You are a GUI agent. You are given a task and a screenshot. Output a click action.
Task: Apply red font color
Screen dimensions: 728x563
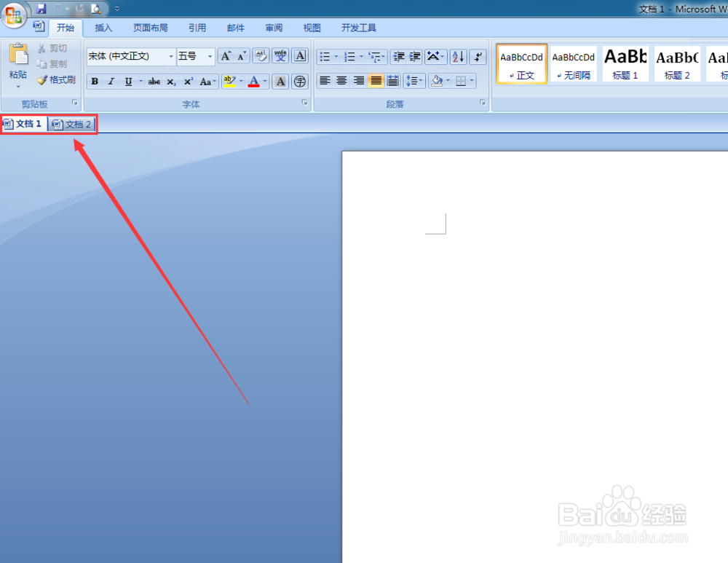(253, 82)
